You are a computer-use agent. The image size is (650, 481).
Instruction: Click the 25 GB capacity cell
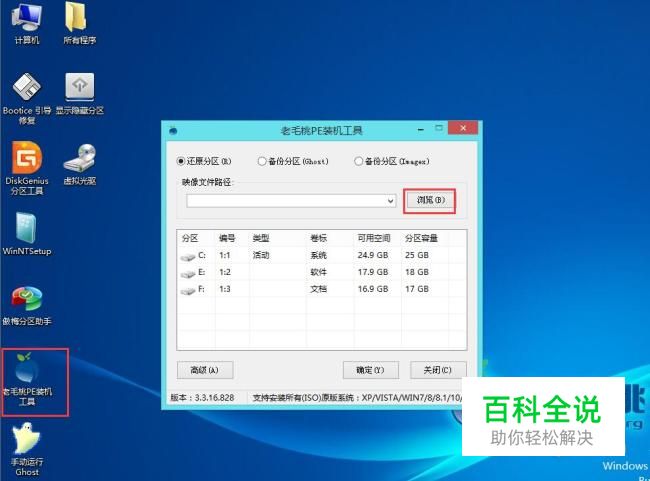pos(417,255)
